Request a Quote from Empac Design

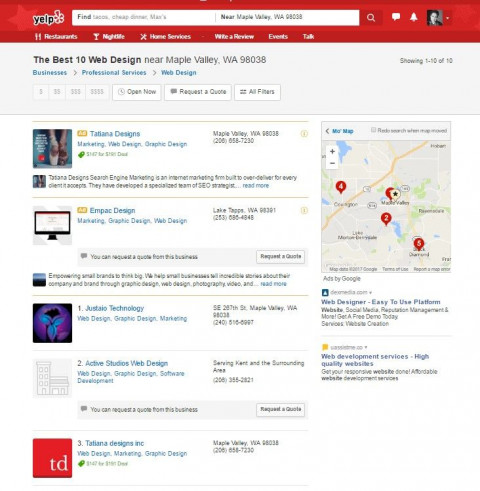pyautogui.click(x=280, y=257)
